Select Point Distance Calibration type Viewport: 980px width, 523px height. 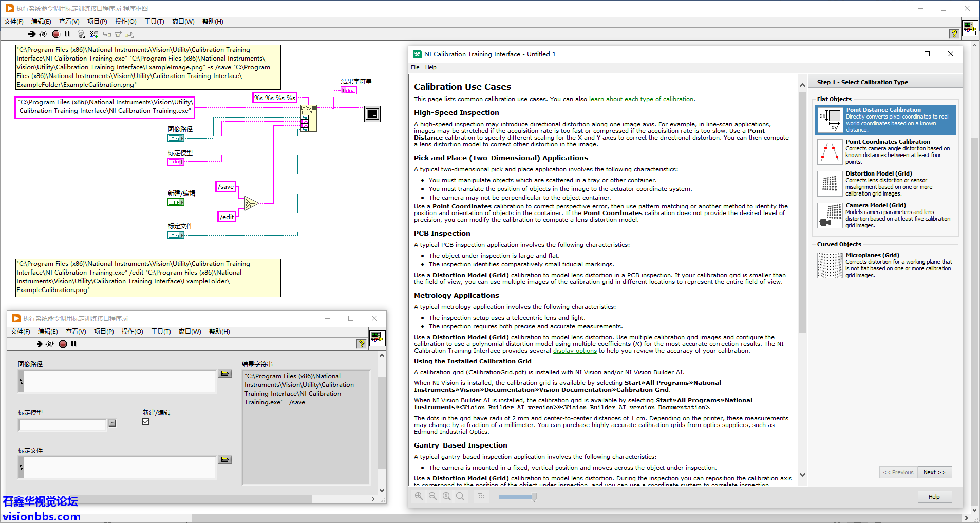click(885, 120)
